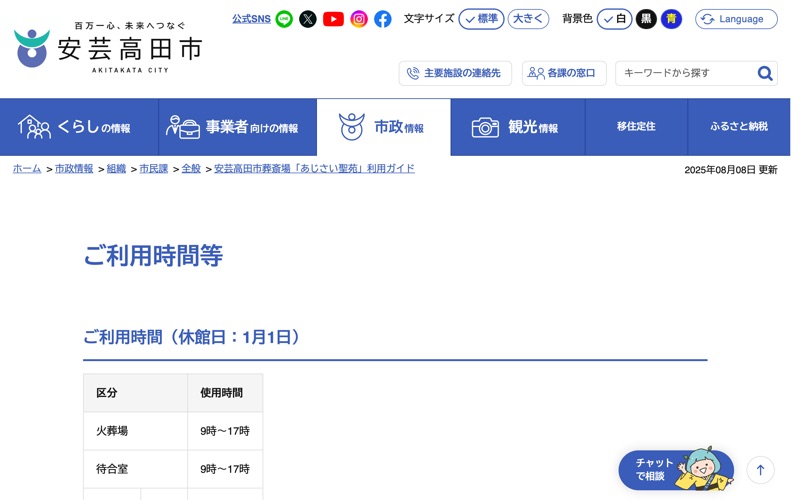
Task: Click the scroll-to-top arrow button
Action: (760, 470)
